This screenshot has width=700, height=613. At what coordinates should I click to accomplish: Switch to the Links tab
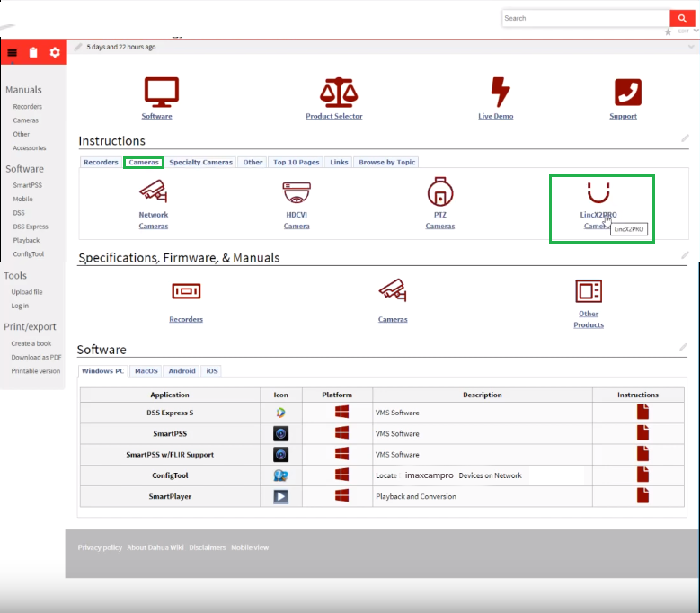339,162
